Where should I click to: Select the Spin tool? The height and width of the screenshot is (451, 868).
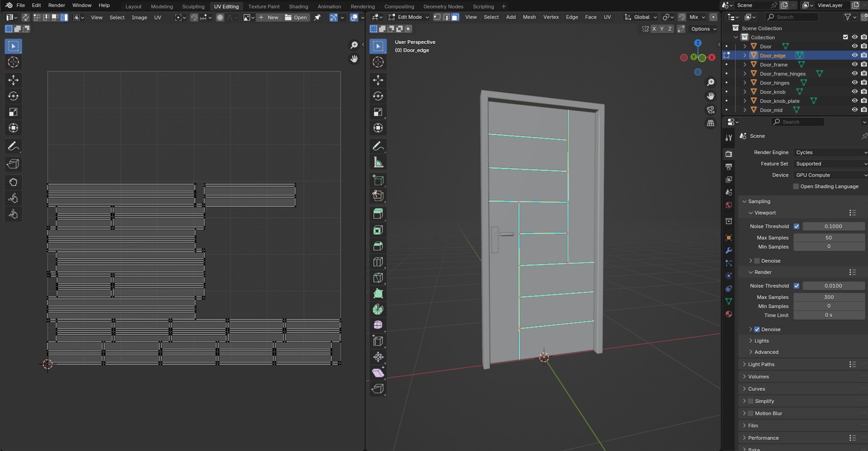tap(378, 310)
